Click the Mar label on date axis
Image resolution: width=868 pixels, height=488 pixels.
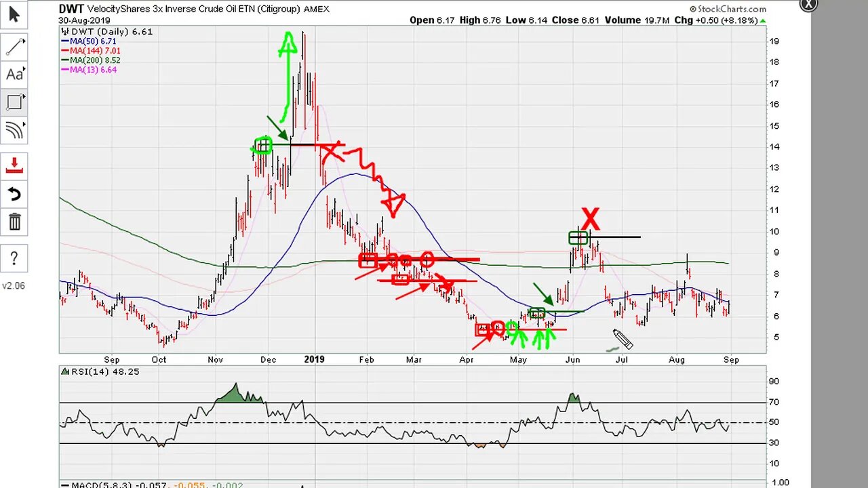coord(414,359)
